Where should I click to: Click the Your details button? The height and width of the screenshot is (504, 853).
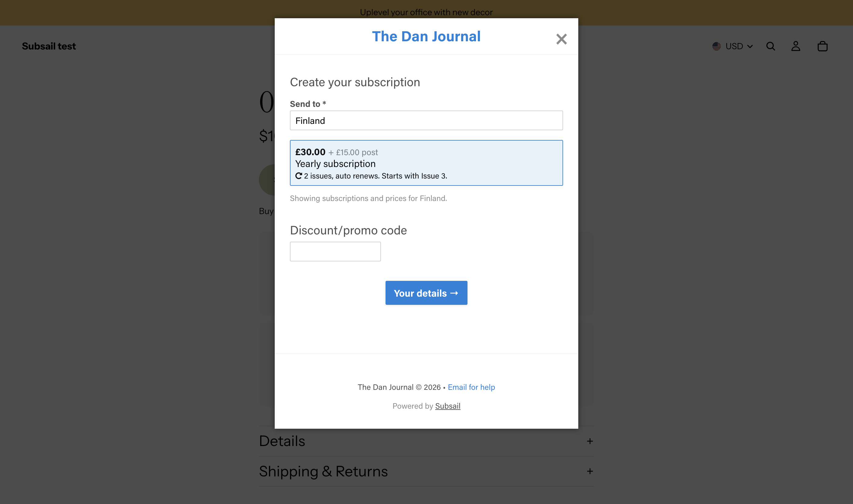[x=426, y=293]
